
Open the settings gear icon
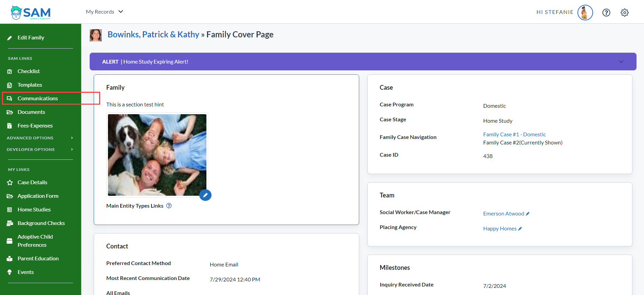[625, 13]
